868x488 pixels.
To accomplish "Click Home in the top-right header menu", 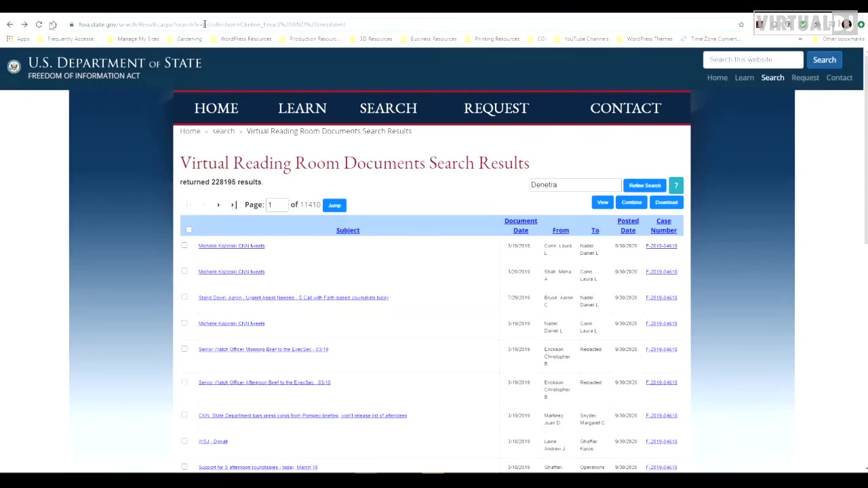I will [717, 77].
